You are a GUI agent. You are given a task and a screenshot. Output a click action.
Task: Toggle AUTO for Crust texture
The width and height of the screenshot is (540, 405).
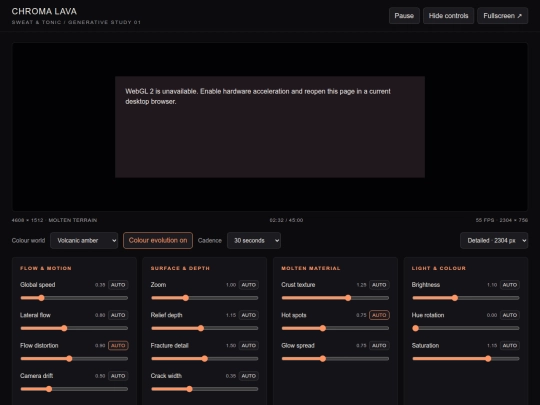(x=379, y=285)
